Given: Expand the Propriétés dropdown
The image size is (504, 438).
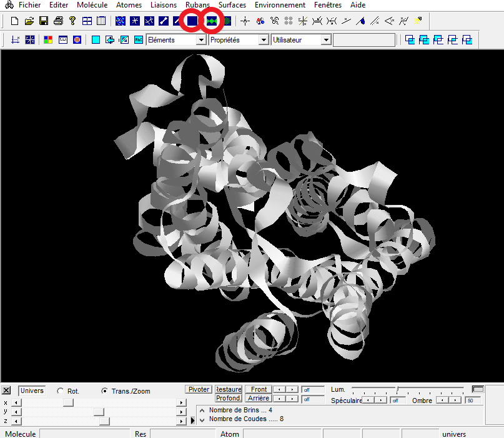Looking at the screenshot, I should 263,40.
